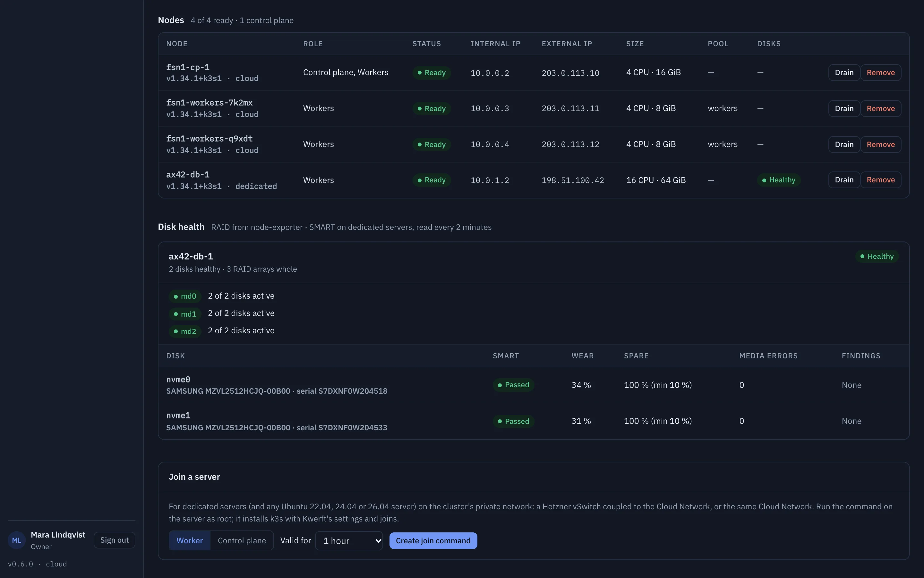Screen dimensions: 924x578
Task: Click the md2 RAID array badge
Action: 185,331
